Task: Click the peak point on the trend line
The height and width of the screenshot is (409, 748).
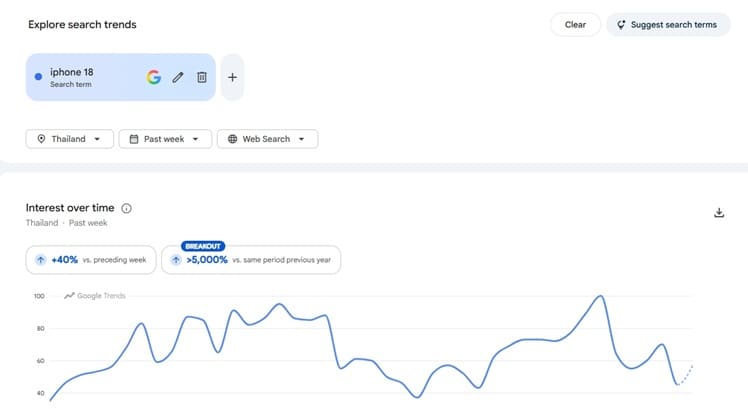Action: click(601, 296)
